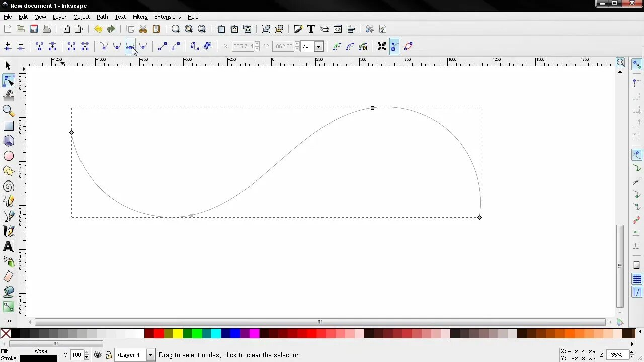The width and height of the screenshot is (644, 362).
Task: Click the Undo arrow icon
Action: pyautogui.click(x=98, y=29)
